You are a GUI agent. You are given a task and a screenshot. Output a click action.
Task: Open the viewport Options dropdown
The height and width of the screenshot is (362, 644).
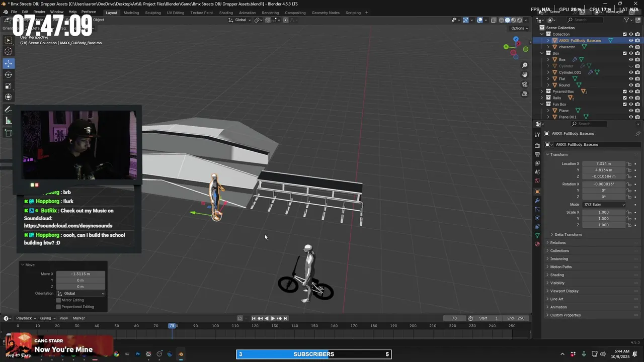click(x=520, y=28)
